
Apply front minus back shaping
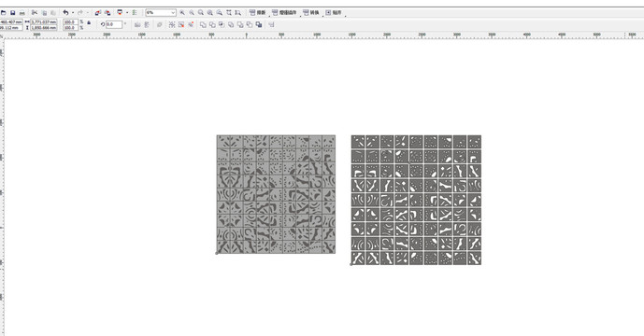tap(240, 24)
